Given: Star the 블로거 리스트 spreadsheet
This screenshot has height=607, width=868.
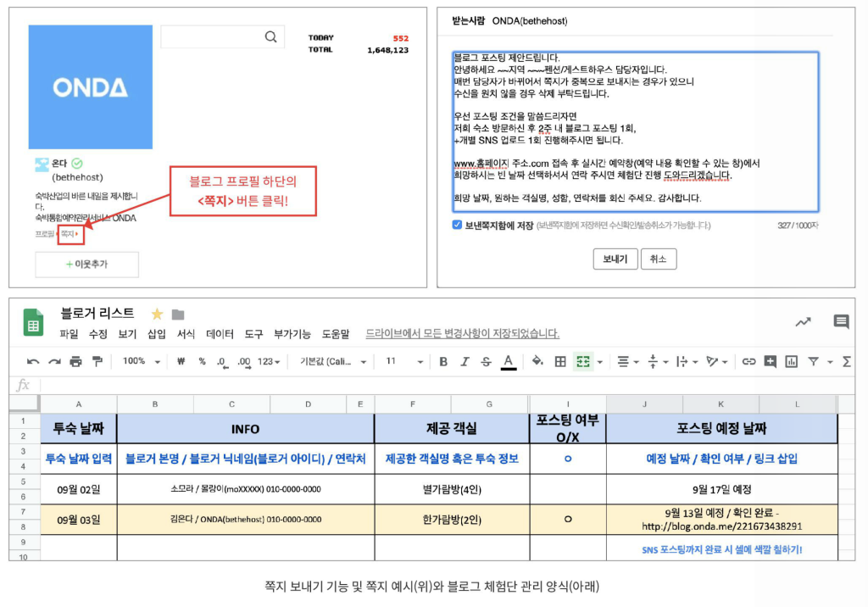Looking at the screenshot, I should (x=157, y=314).
